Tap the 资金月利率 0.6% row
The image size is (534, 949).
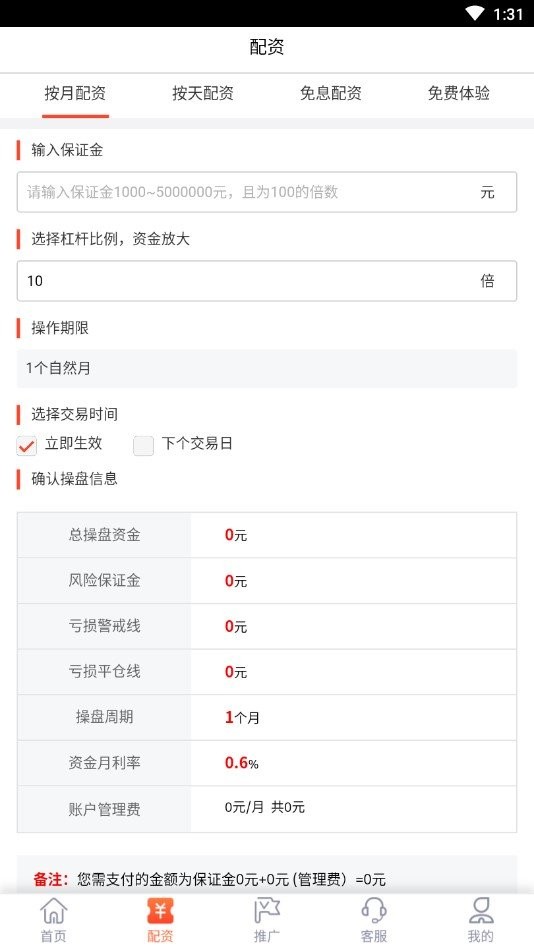(x=267, y=763)
